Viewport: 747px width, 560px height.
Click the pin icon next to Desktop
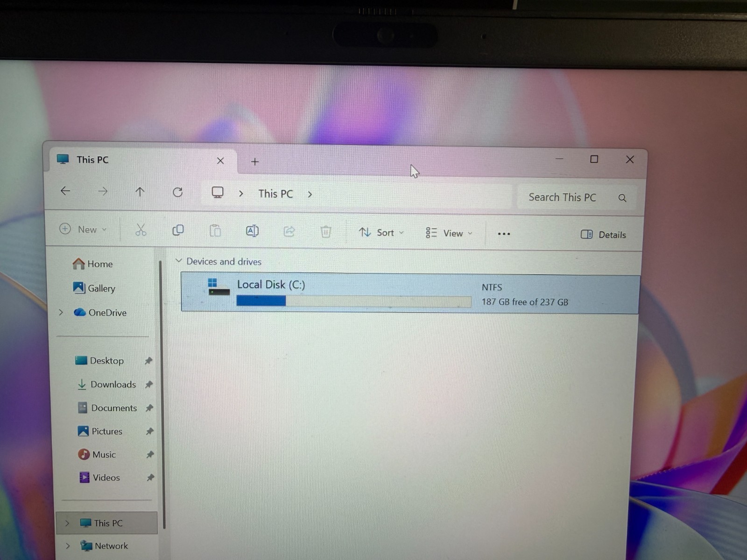(148, 360)
